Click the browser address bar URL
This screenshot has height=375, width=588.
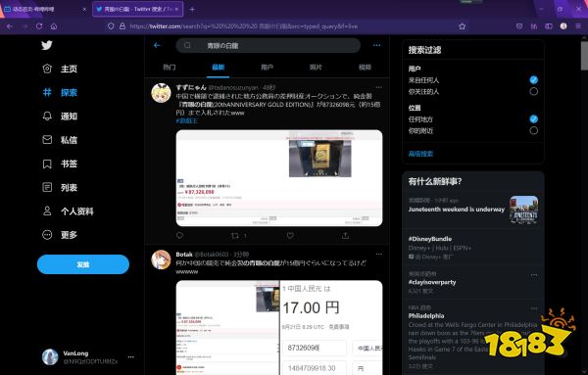pyautogui.click(x=244, y=26)
